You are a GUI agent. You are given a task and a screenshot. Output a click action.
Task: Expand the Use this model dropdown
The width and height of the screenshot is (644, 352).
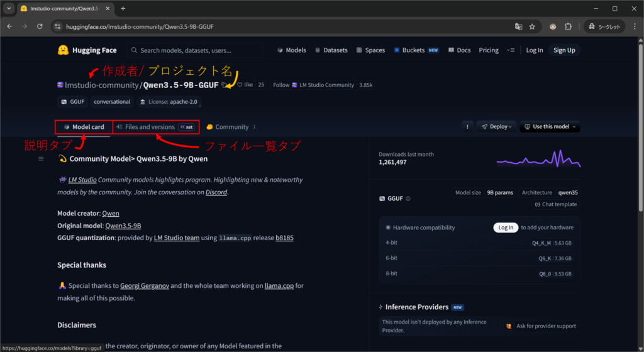pyautogui.click(x=550, y=126)
